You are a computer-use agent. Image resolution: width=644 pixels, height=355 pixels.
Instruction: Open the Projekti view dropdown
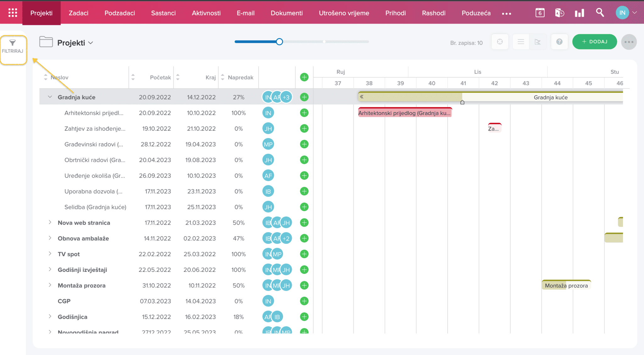[x=91, y=43]
